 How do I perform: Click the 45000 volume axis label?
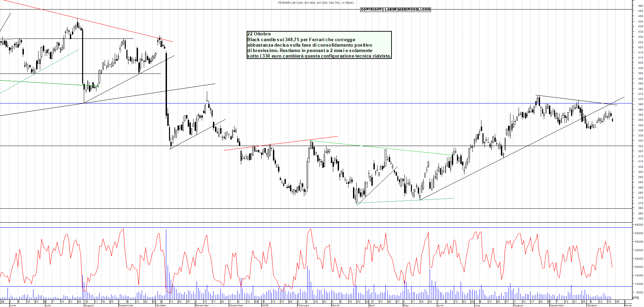[639, 225]
